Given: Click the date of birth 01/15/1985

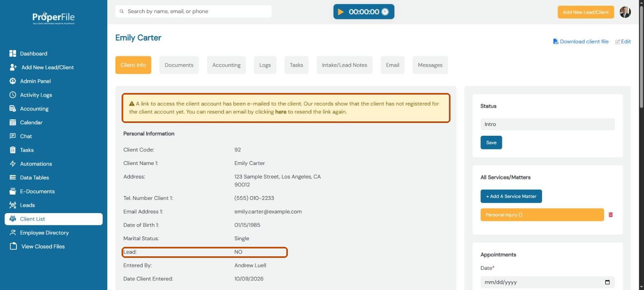Looking at the screenshot, I should 247,225.
